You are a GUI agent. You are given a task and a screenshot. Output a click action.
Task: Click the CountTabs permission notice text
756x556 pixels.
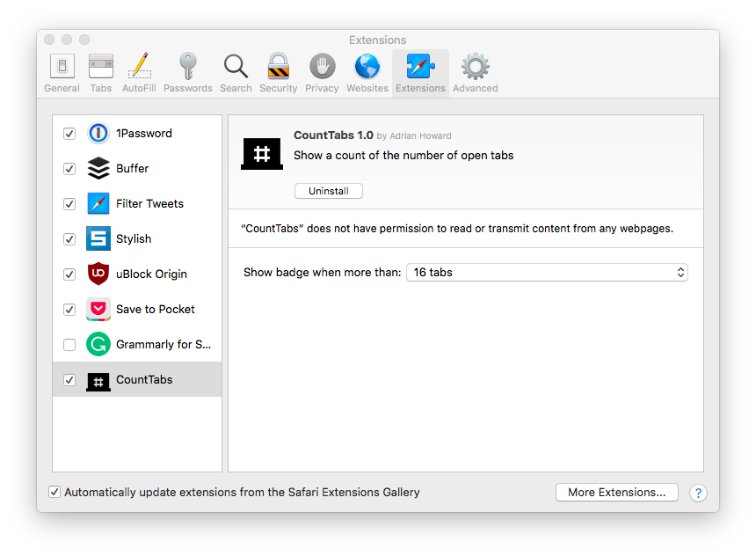coord(457,228)
